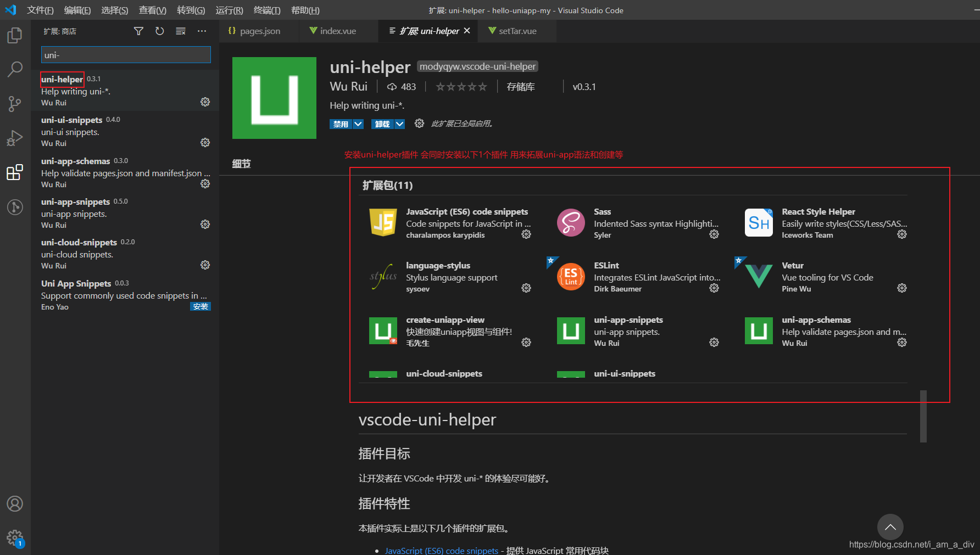This screenshot has height=555, width=980.
Task: Click the readme vertical scrollbar
Action: pyautogui.click(x=923, y=416)
